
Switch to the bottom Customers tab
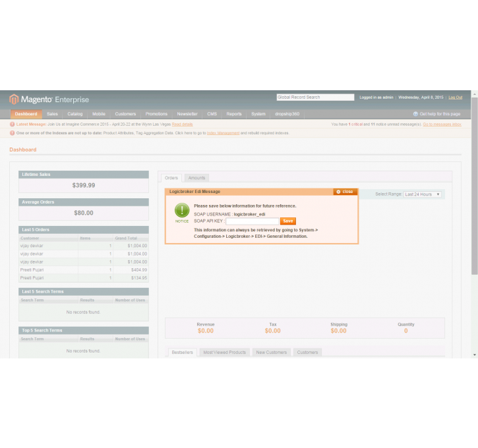[307, 352]
